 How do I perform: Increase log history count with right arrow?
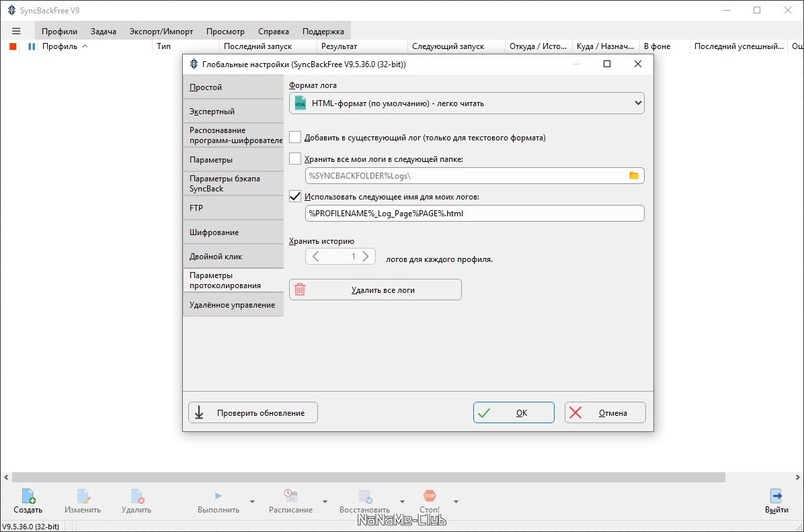[x=366, y=257]
